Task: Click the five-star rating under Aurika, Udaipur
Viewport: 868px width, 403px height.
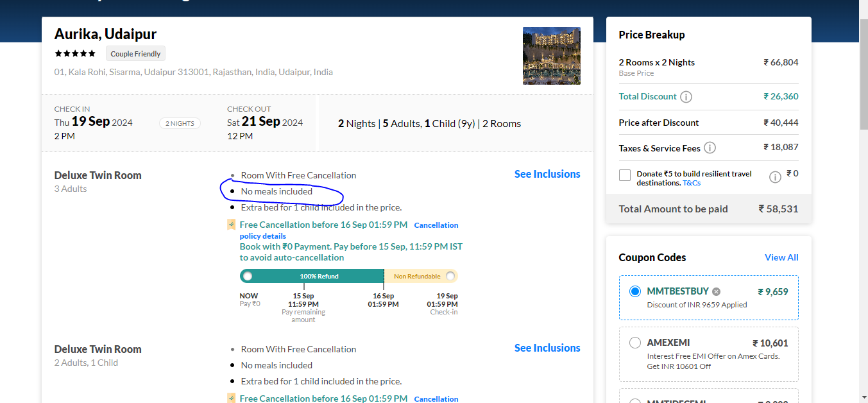Action: coord(75,53)
